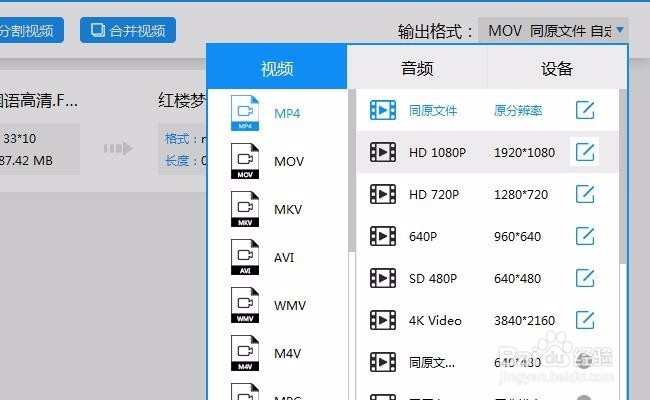Click the format list scrollbar

352,170
